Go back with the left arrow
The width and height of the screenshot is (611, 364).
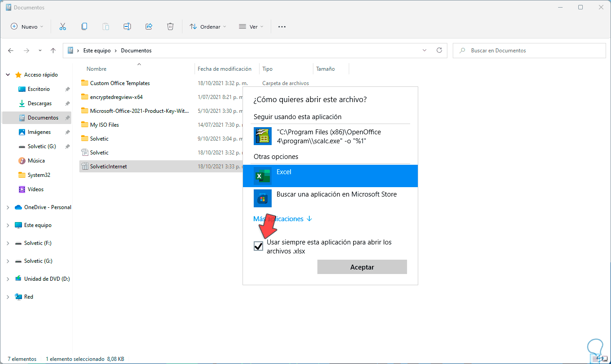(11, 51)
